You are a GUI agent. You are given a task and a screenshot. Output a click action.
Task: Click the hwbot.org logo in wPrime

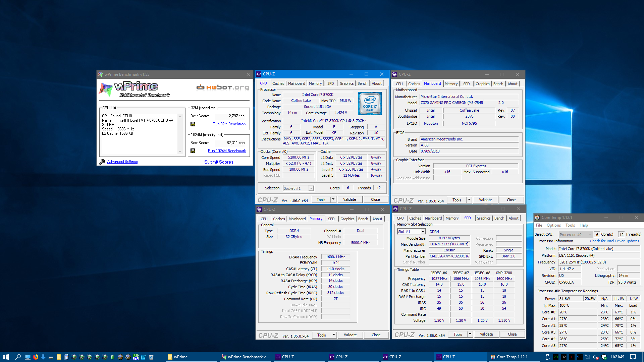pos(223,87)
